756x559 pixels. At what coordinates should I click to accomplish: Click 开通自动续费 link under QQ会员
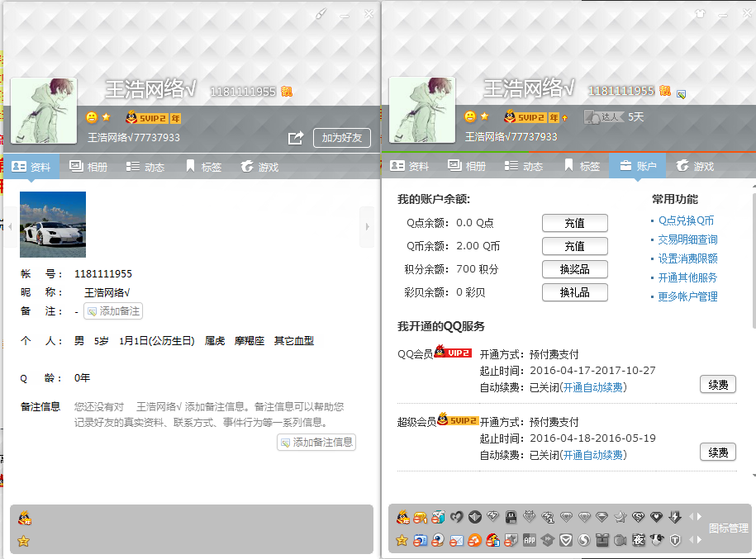click(593, 387)
